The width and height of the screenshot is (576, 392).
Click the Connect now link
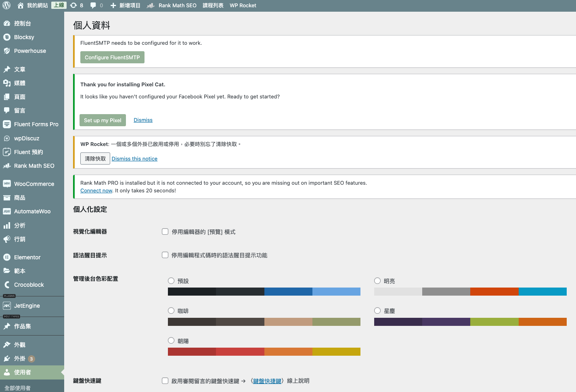(x=96, y=191)
